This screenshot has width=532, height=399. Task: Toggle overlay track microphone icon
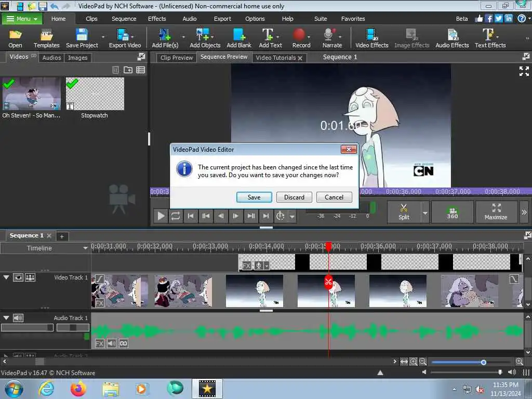pos(259,265)
